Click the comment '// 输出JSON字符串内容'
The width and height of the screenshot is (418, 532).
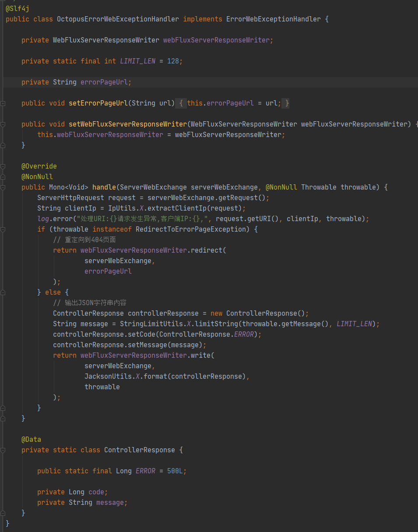point(90,303)
